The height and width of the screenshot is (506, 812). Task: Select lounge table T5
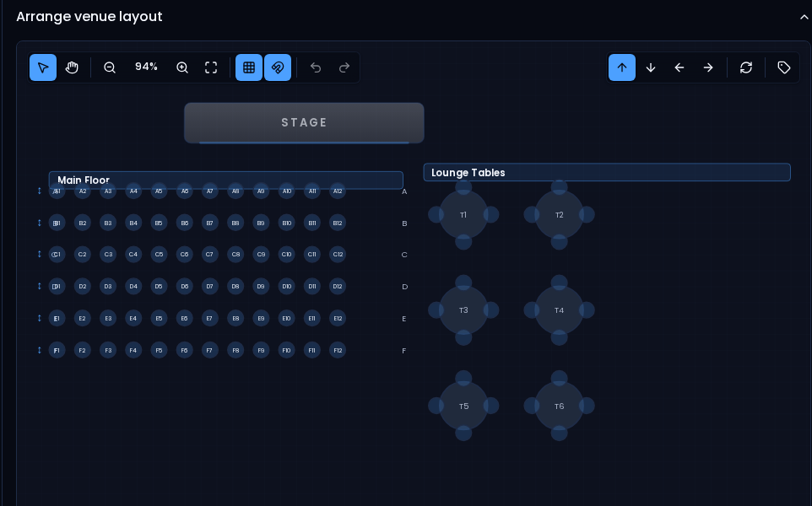pyautogui.click(x=463, y=406)
